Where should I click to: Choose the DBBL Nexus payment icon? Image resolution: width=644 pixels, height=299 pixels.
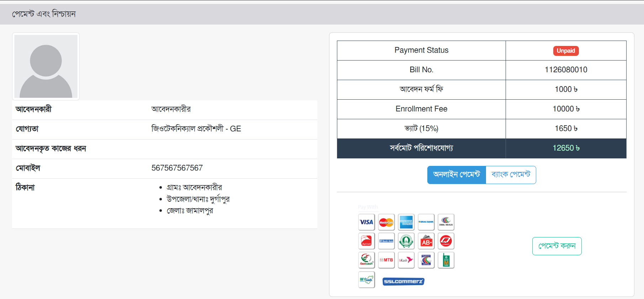coord(446,222)
